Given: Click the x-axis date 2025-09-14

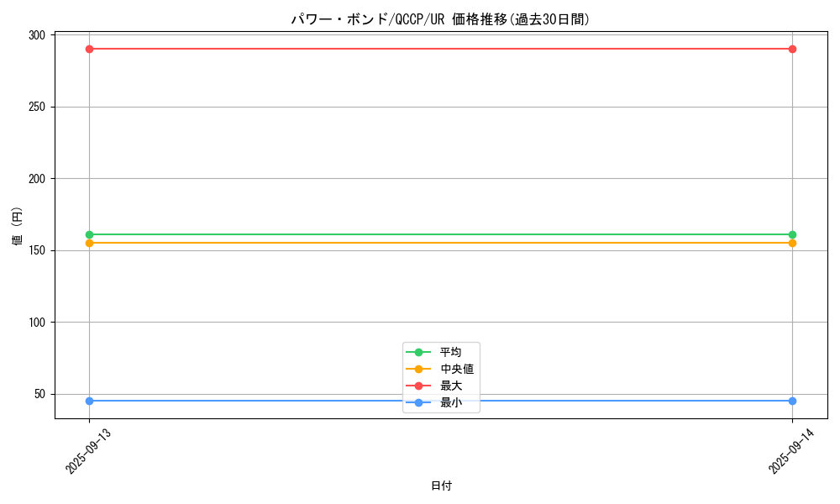Looking at the screenshot, I should pyautogui.click(x=791, y=451).
